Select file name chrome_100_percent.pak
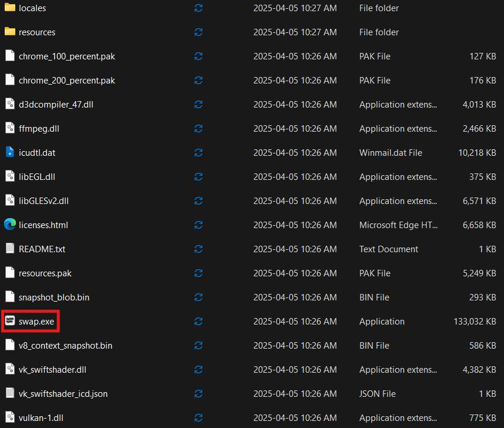Viewport: 504px width, 428px height. pos(67,56)
